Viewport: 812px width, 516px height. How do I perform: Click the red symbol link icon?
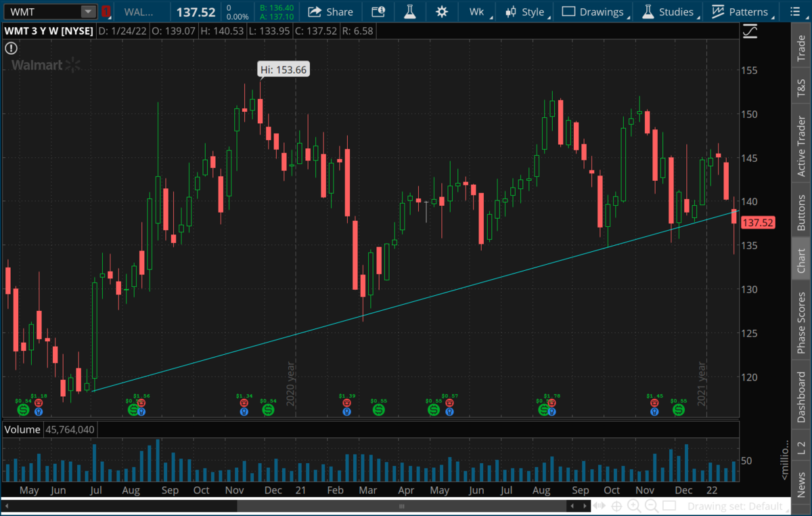(x=106, y=12)
